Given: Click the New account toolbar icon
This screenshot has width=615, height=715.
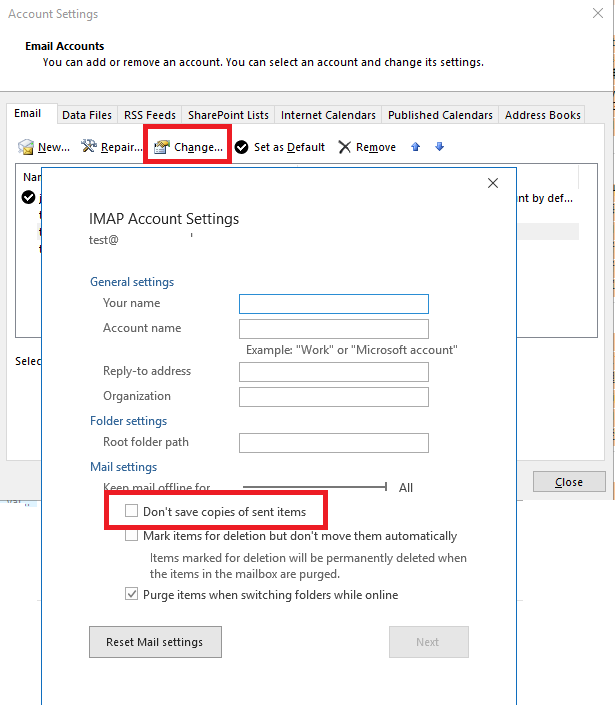Looking at the screenshot, I should (27, 147).
